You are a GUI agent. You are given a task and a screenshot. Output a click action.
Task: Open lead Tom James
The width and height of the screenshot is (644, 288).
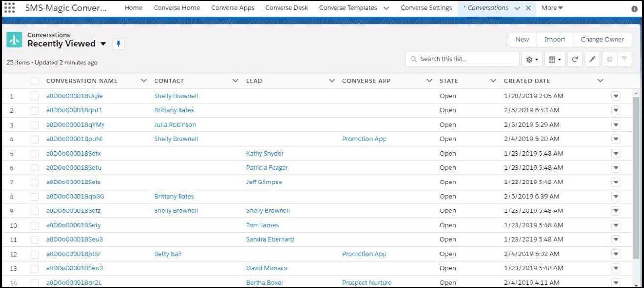262,225
